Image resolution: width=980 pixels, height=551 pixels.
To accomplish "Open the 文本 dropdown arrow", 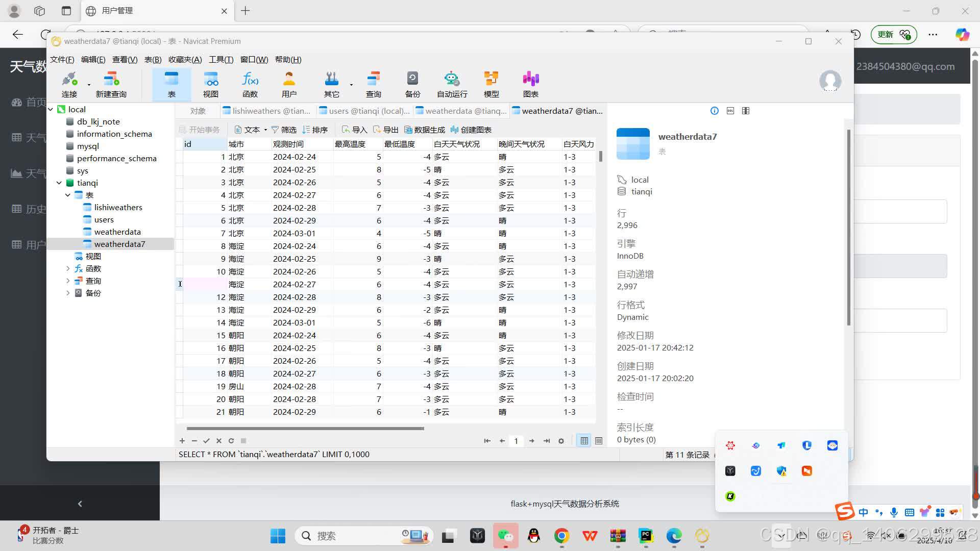I will click(265, 130).
